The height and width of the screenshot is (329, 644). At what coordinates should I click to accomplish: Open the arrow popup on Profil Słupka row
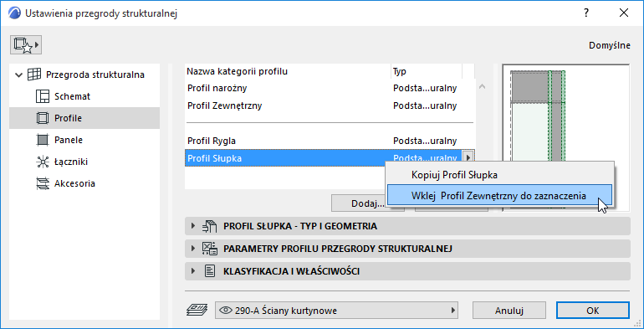pyautogui.click(x=468, y=158)
